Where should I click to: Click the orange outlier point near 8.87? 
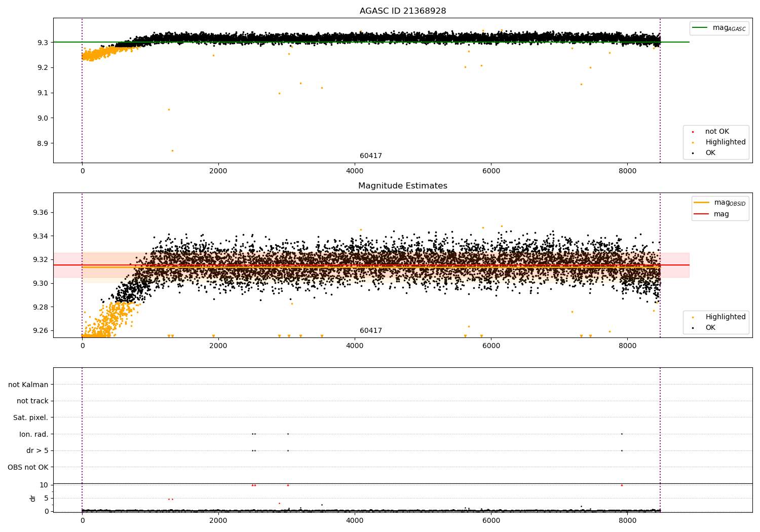coord(172,150)
